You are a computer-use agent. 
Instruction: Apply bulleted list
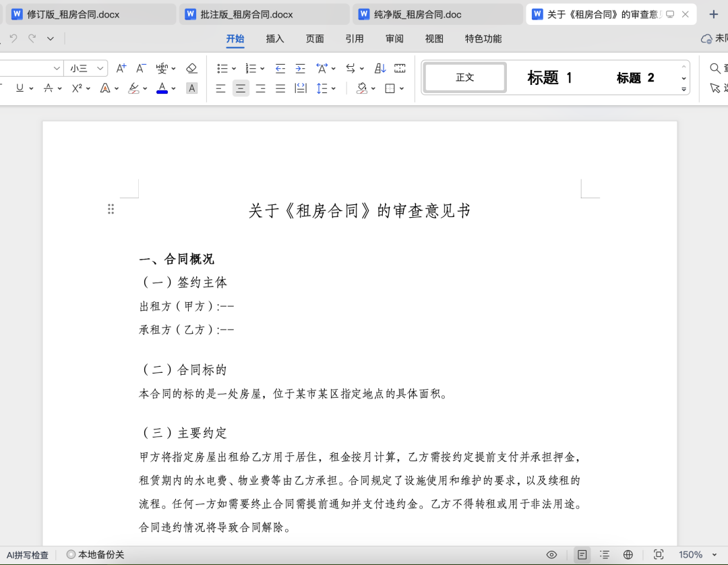(222, 69)
